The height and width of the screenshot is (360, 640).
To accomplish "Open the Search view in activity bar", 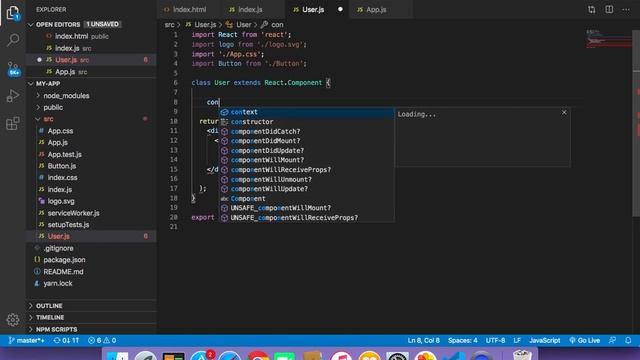I will coord(13,40).
